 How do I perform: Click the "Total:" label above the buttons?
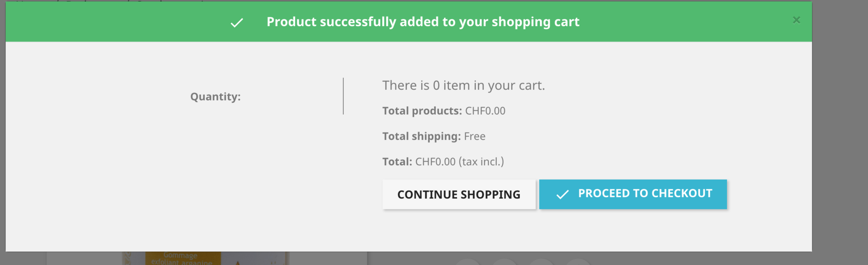397,162
